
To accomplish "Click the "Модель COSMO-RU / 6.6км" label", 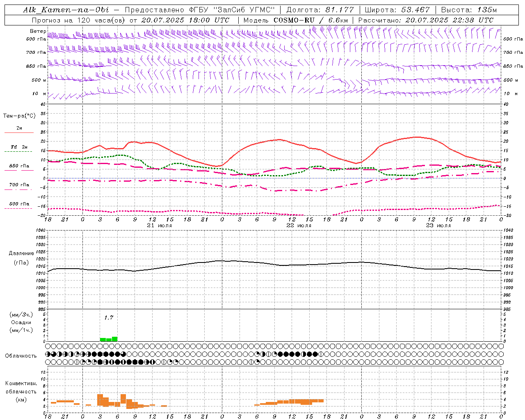I will pyautogui.click(x=296, y=20).
